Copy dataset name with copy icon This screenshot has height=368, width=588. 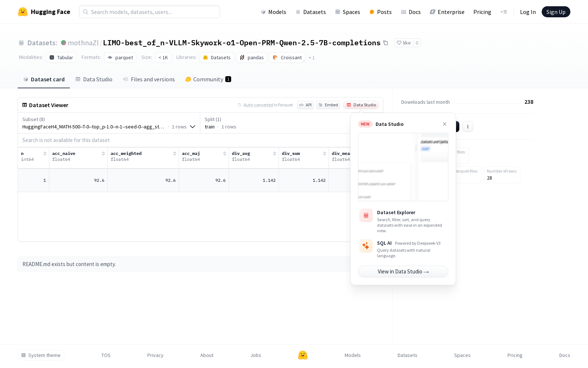click(386, 43)
